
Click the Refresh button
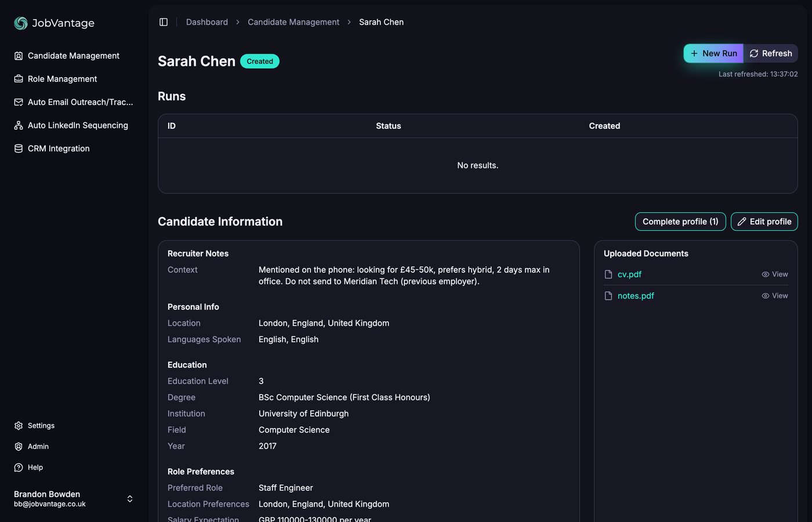pos(771,53)
